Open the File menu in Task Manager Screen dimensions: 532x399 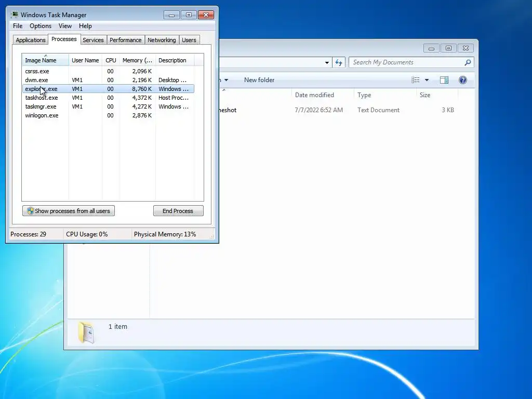[18, 26]
